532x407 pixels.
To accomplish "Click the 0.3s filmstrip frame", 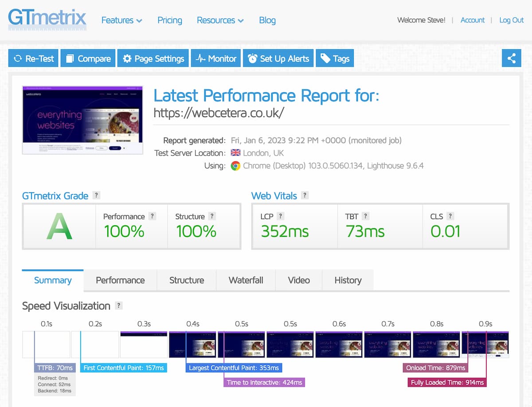I will coord(144,344).
